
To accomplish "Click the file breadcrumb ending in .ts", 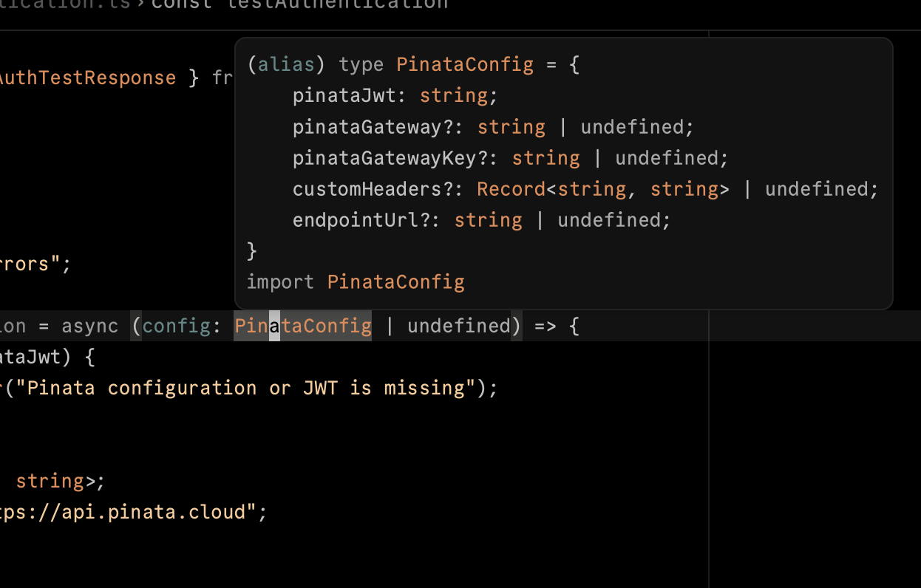I will tap(67, 4).
